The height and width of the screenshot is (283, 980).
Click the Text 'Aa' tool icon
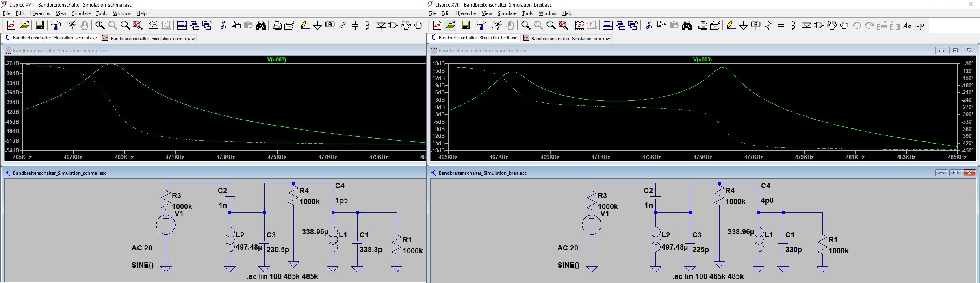click(907, 25)
